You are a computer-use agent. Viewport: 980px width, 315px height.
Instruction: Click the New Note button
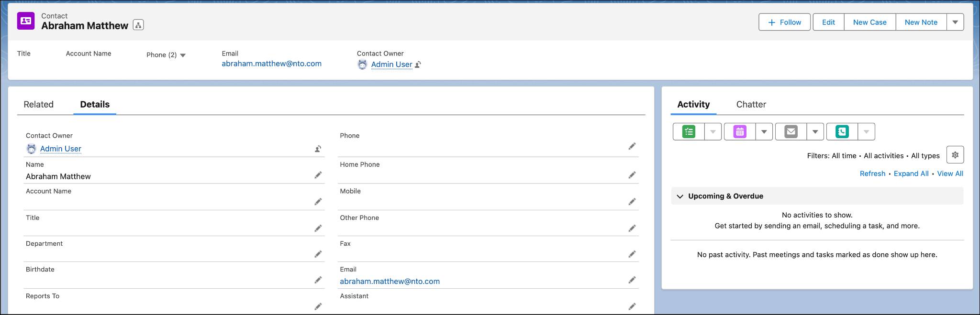921,22
